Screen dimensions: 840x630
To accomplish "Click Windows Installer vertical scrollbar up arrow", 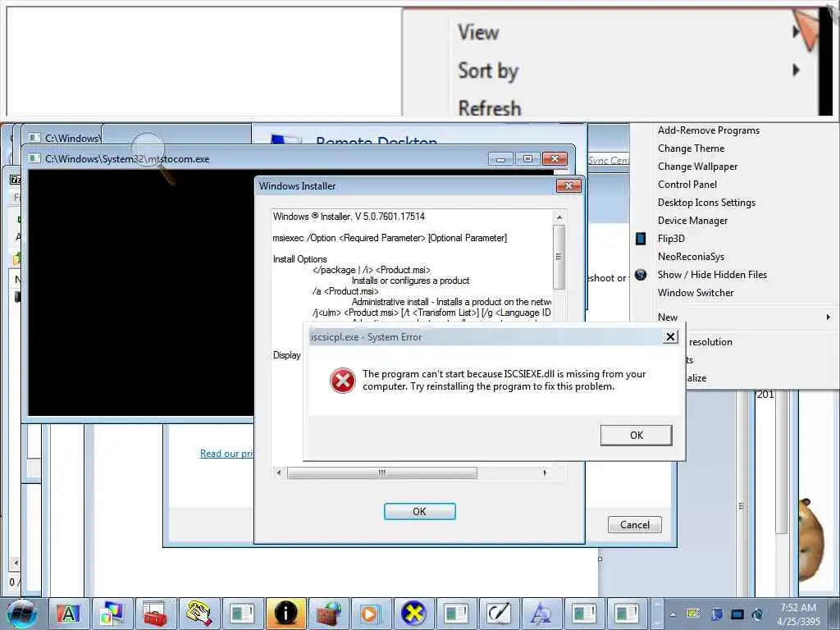I will pos(559,217).
